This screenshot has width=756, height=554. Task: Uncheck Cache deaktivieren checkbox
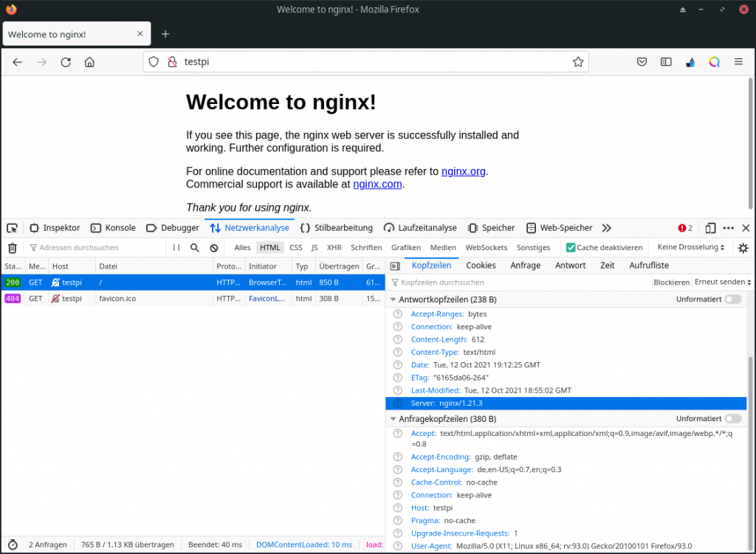click(571, 248)
